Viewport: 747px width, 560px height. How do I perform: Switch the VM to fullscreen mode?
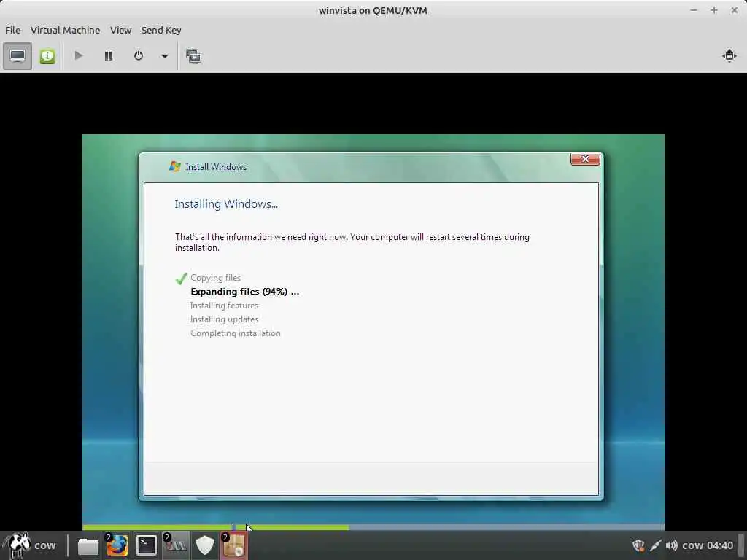pos(729,56)
